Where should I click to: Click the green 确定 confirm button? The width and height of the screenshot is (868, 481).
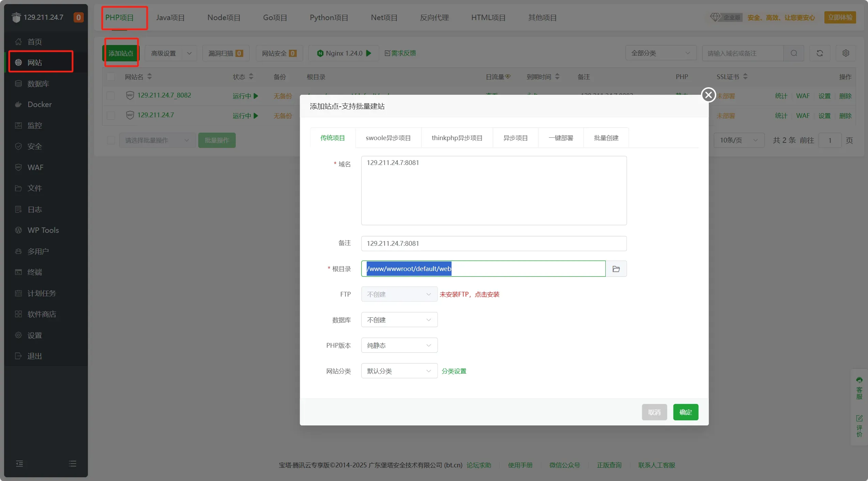[685, 412]
